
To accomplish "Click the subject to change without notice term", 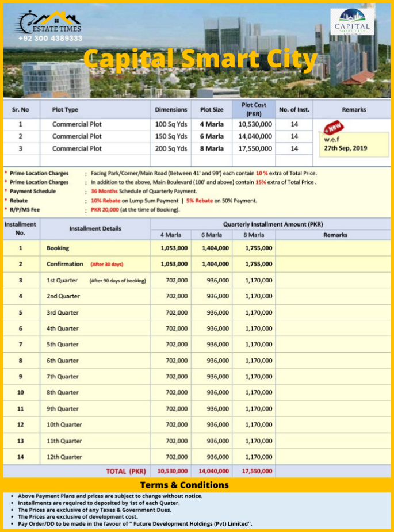I will click(x=110, y=496).
